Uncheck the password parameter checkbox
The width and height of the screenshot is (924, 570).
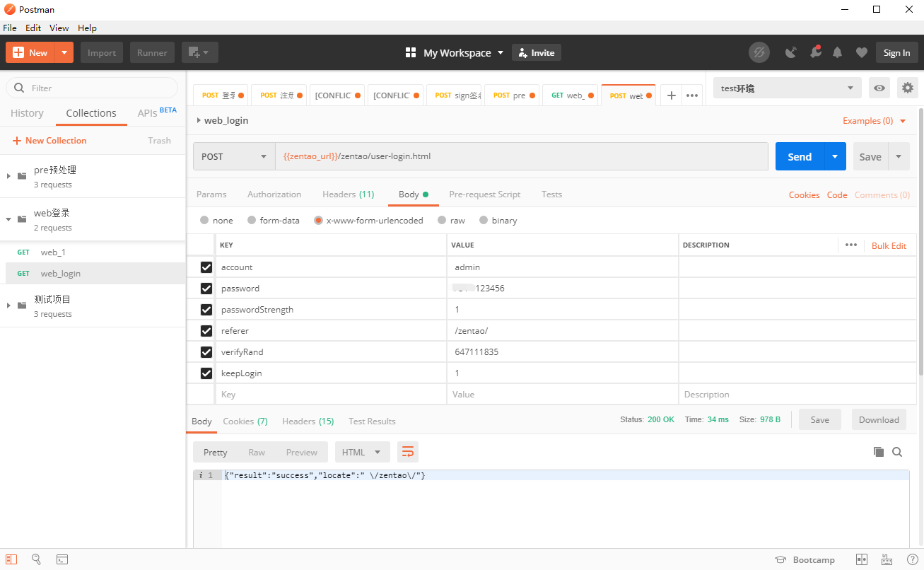206,289
